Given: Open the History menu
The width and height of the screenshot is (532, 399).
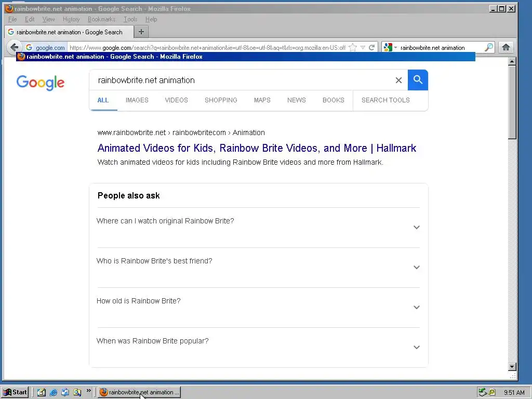Looking at the screenshot, I should [x=71, y=19].
